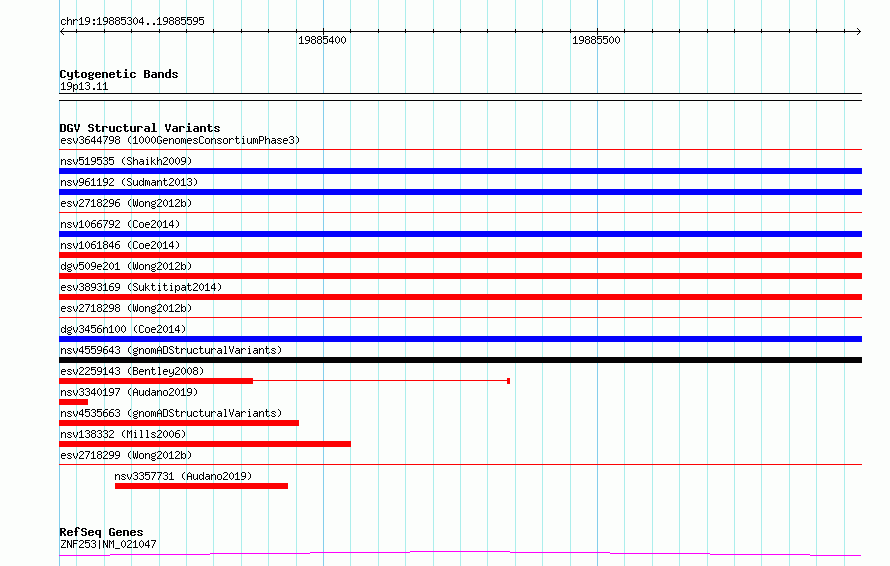
Task: Click the red bar under nsv138332
Action: [x=205, y=444]
